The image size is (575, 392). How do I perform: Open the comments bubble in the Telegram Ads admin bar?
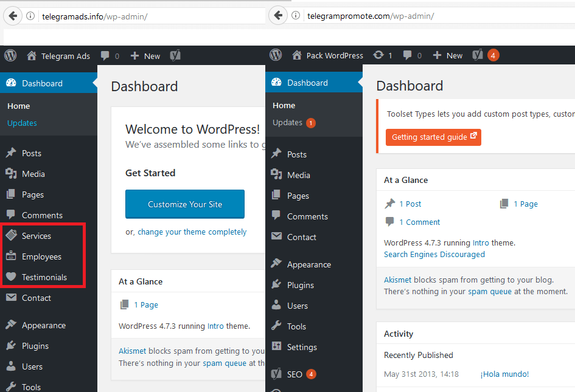tap(105, 56)
